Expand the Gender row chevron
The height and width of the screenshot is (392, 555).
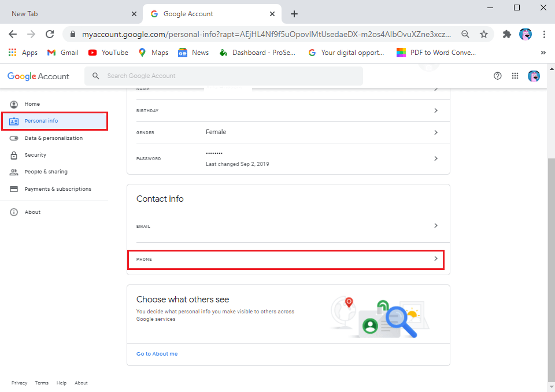tap(436, 132)
